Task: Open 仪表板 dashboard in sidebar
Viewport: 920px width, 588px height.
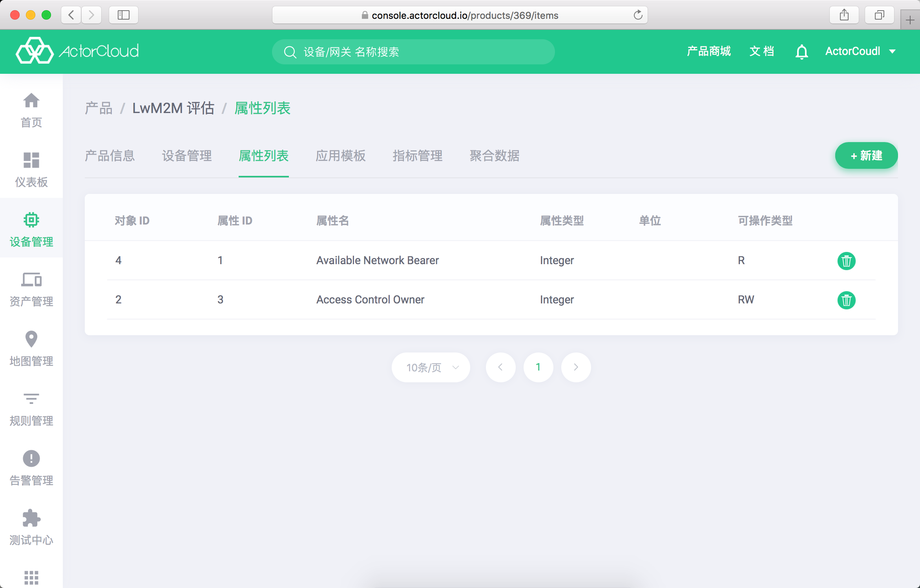Action: point(31,170)
